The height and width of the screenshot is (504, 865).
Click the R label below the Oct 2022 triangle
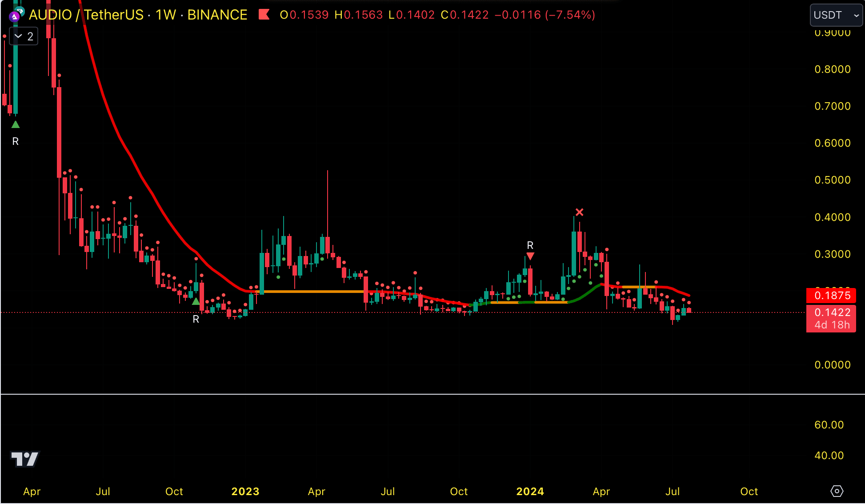tap(196, 319)
